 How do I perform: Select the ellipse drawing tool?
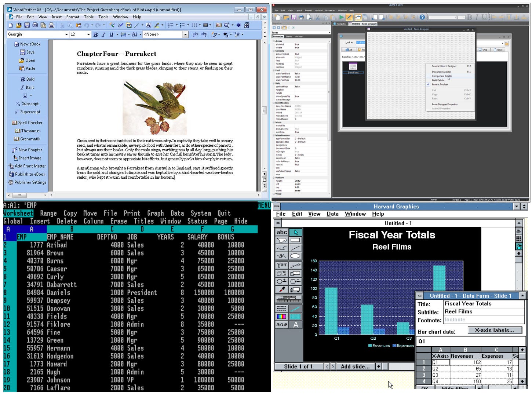pyautogui.click(x=295, y=256)
